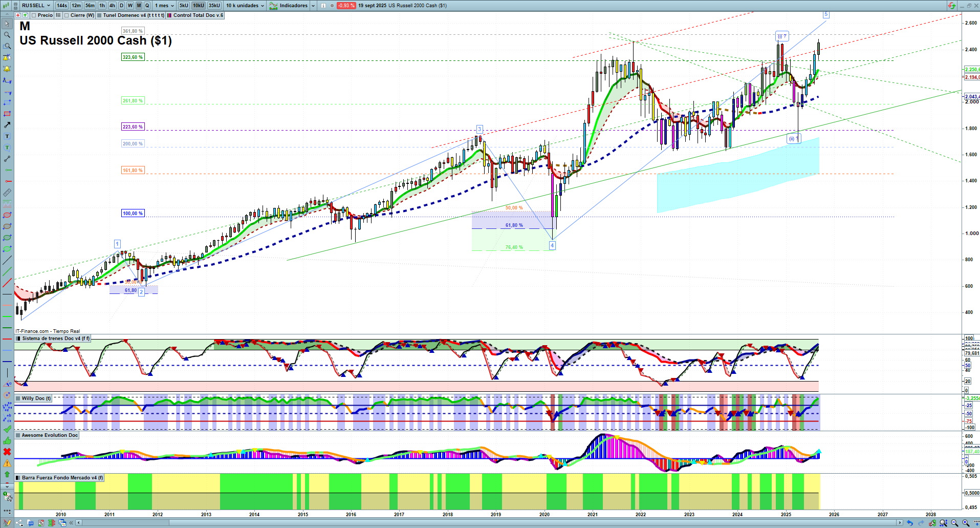The width and height of the screenshot is (980, 528).
Task: Click the -0,93 % change badge
Action: [346, 6]
